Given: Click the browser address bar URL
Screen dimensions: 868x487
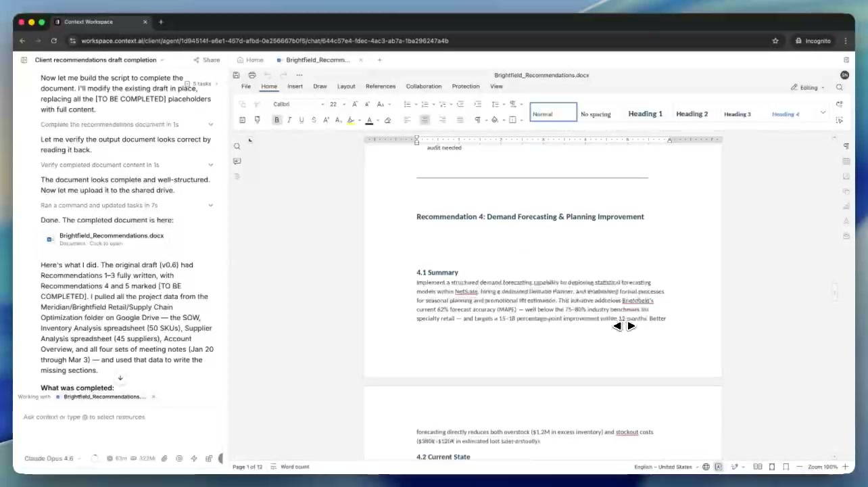Looking at the screenshot, I should [264, 41].
